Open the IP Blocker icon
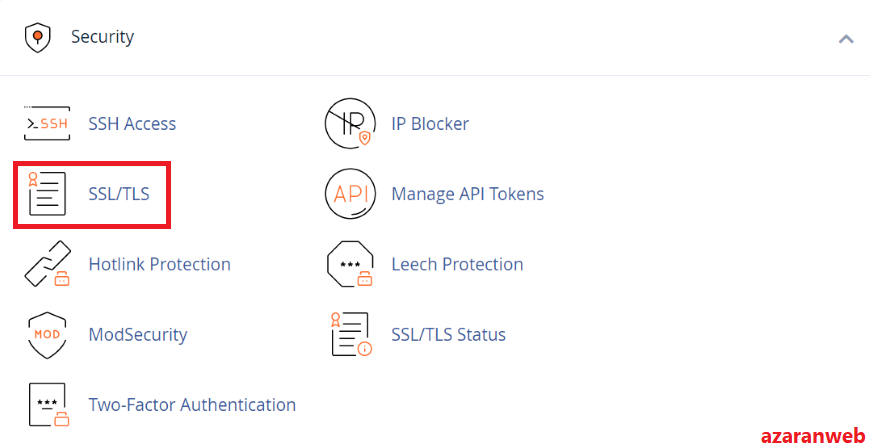Screen dimensions: 870x445 pos(350,123)
